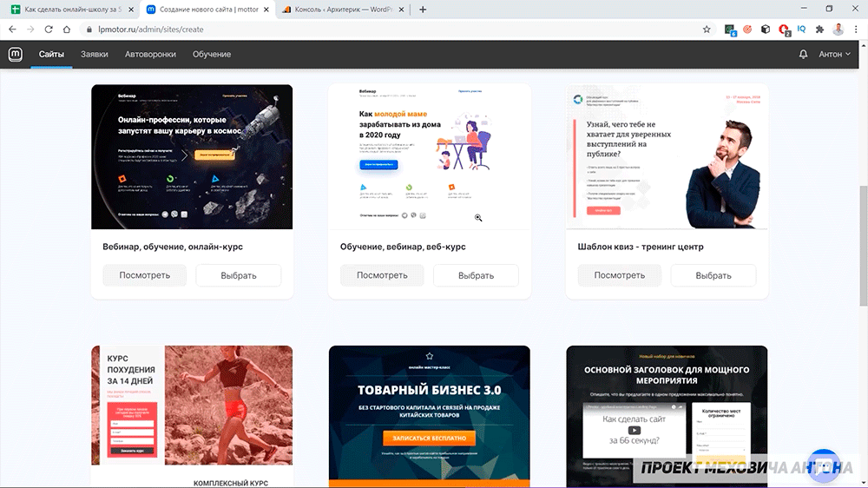Expand the Антон account dropdown
Viewport: 868px width, 488px height.
[x=834, y=55]
